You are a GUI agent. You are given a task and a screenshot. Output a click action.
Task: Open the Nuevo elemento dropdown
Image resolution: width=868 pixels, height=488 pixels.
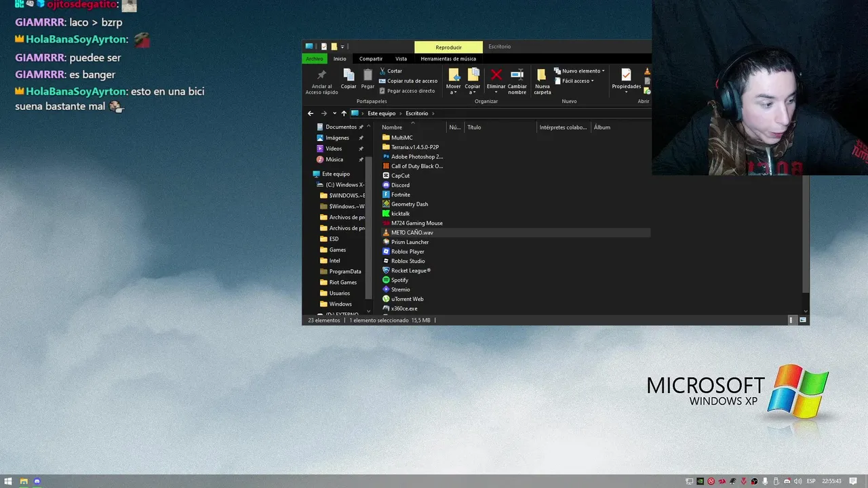[x=580, y=71]
